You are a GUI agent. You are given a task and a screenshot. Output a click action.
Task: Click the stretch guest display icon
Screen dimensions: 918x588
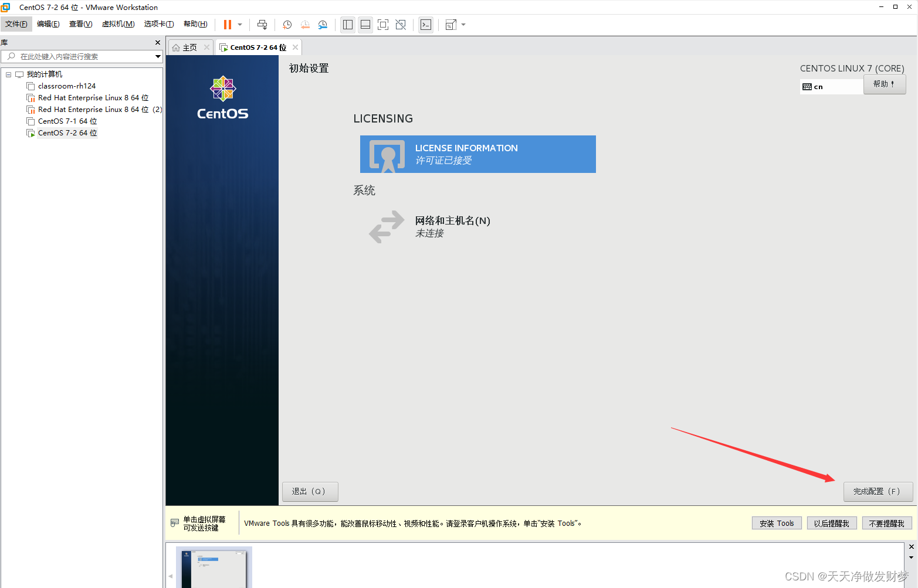[450, 25]
